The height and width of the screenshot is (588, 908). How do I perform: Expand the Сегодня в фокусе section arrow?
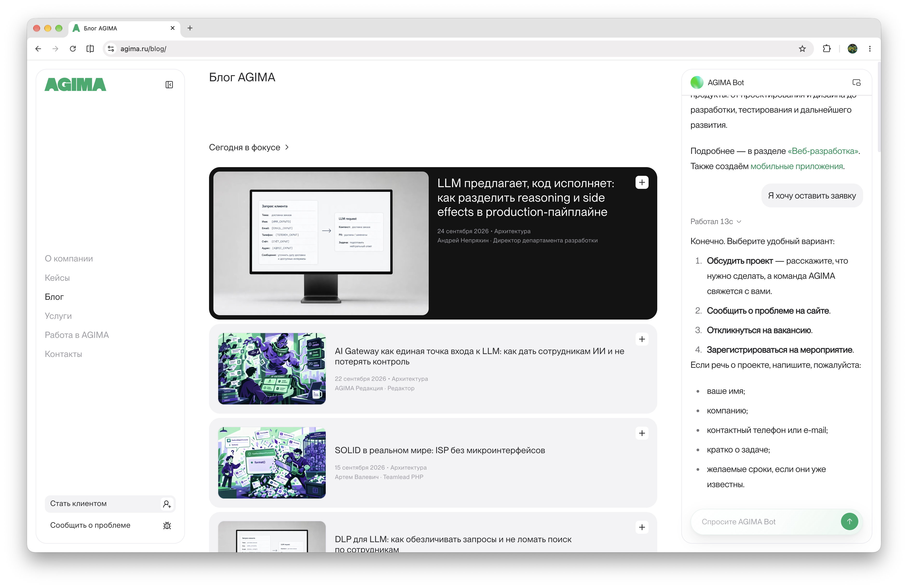(x=287, y=147)
